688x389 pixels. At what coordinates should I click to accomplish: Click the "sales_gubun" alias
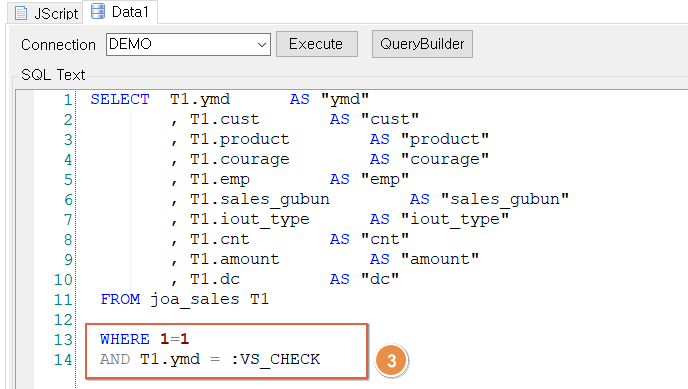tap(505, 200)
